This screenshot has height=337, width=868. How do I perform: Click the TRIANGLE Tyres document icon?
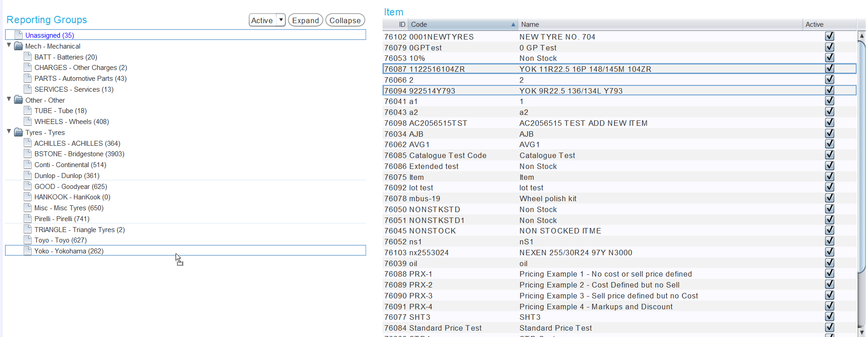(28, 229)
